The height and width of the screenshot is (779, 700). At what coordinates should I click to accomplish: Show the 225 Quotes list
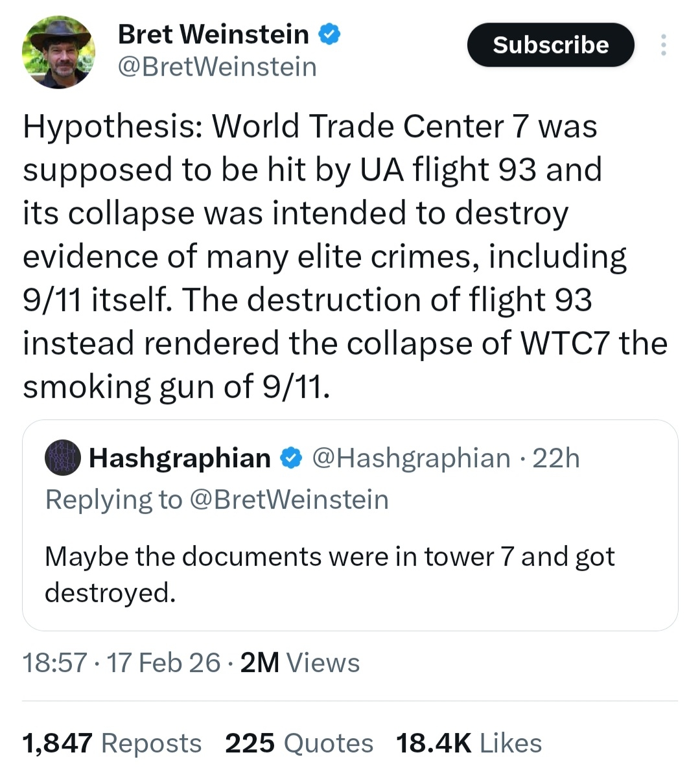[x=299, y=743]
